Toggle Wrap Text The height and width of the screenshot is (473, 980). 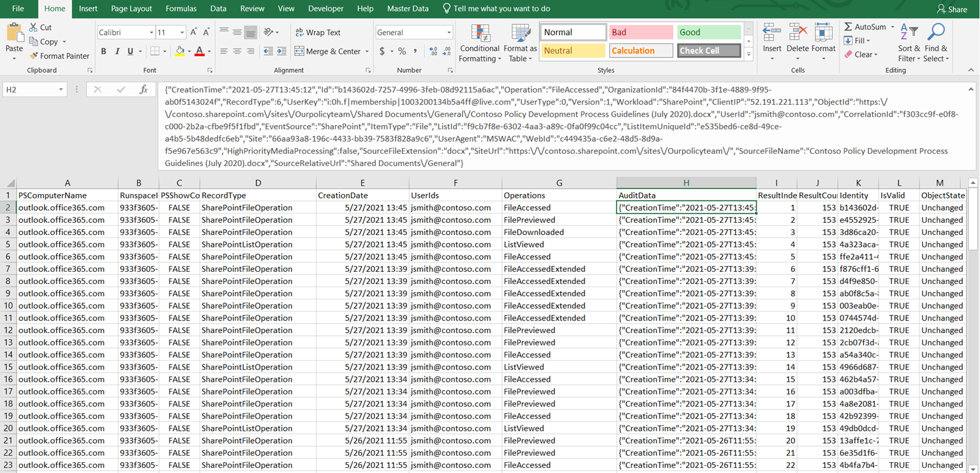[318, 33]
